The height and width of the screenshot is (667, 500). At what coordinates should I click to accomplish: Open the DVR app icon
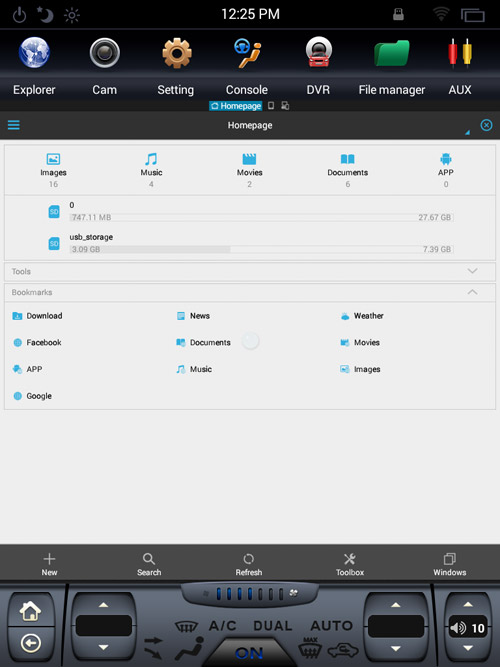(318, 52)
